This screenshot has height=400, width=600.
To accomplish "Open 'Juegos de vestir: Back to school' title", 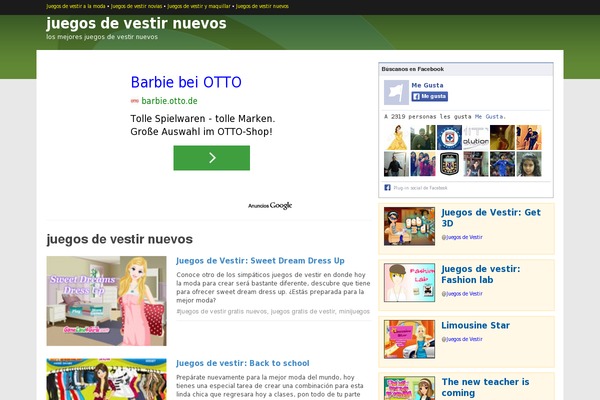I will tap(243, 363).
